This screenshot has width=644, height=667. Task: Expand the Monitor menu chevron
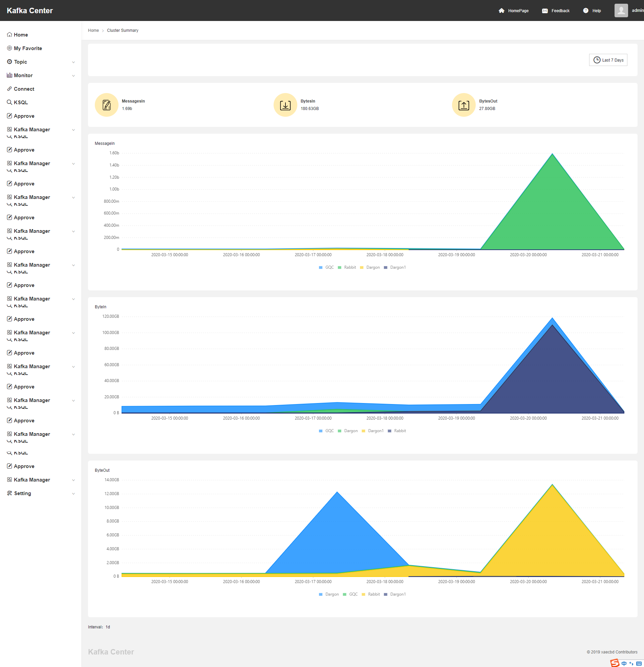click(73, 75)
